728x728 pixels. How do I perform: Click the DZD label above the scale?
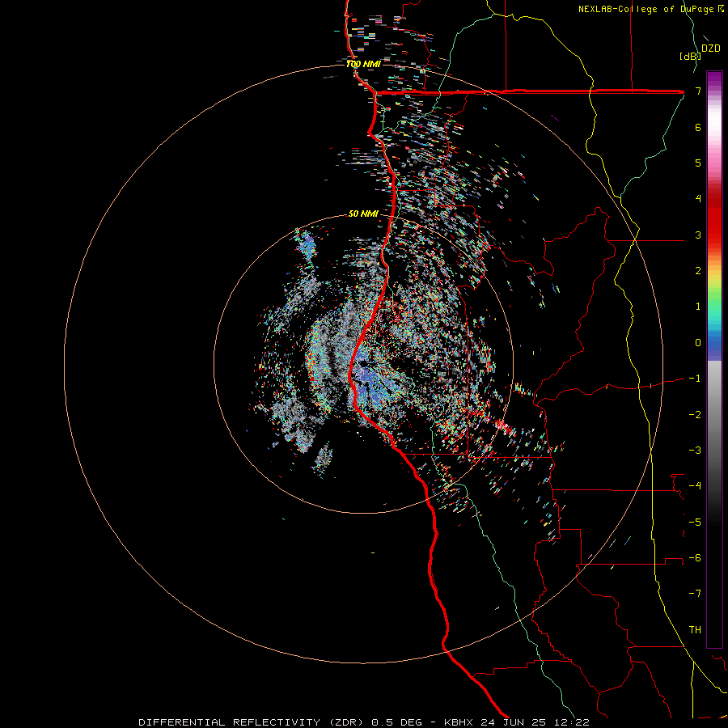click(711, 49)
